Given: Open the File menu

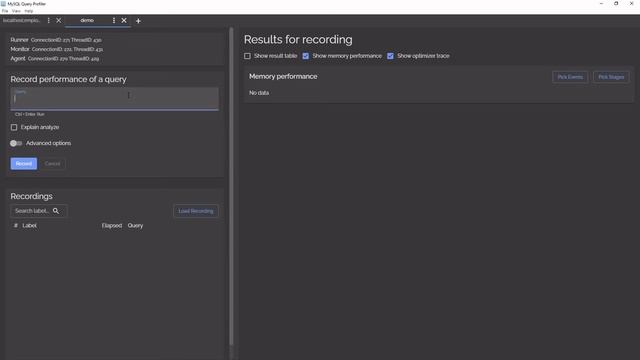Looking at the screenshot, I should (x=5, y=11).
